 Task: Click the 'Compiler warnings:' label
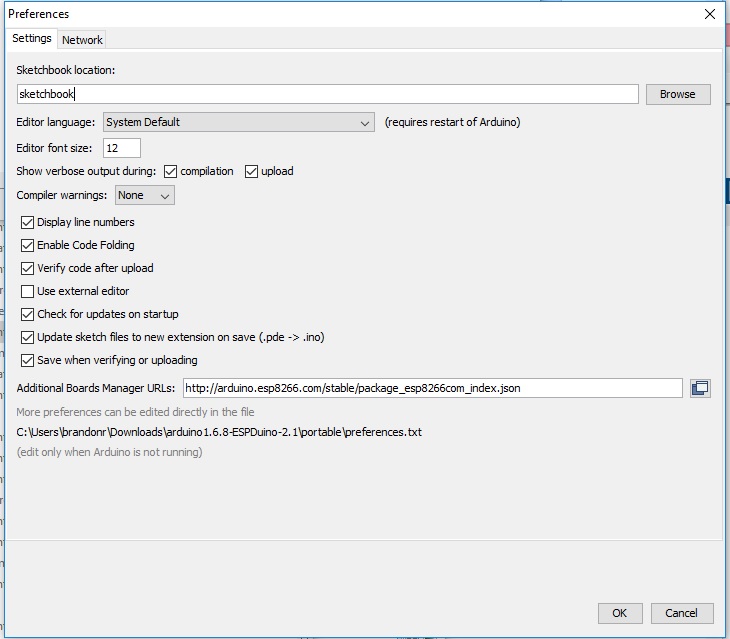click(61, 195)
